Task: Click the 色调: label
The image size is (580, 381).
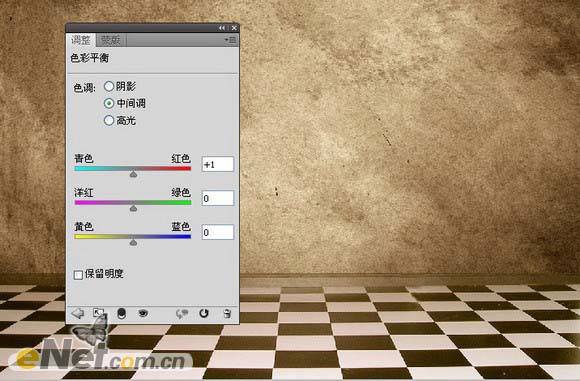Action: 85,88
